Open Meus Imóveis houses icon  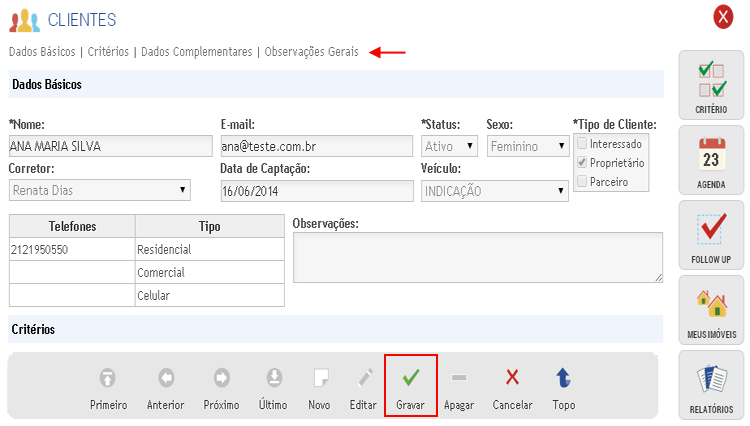point(711,308)
